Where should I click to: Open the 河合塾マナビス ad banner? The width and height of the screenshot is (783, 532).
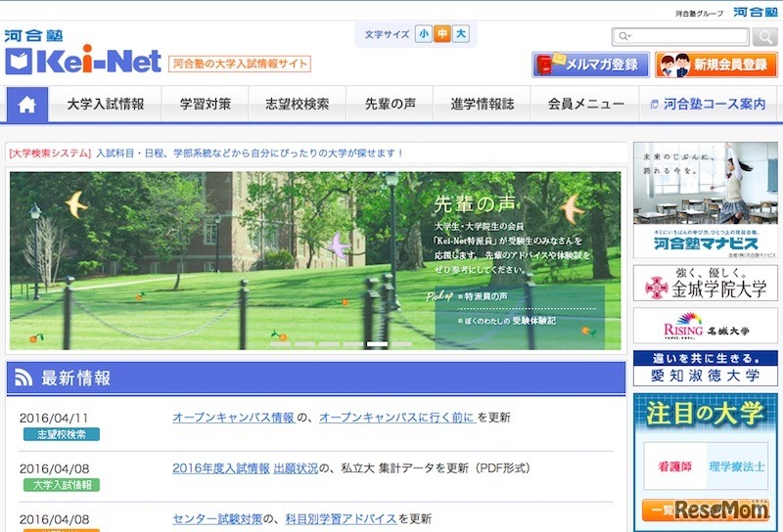(706, 200)
